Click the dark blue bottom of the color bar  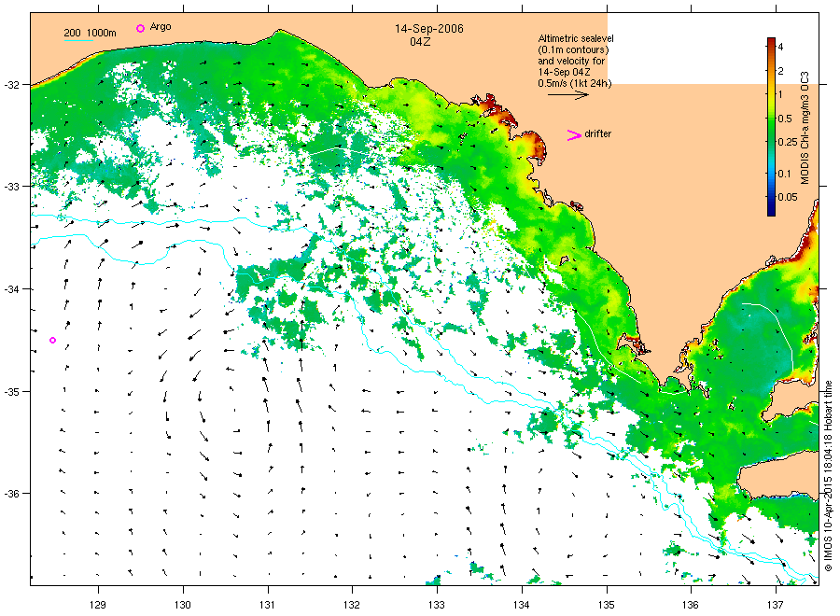(x=771, y=211)
